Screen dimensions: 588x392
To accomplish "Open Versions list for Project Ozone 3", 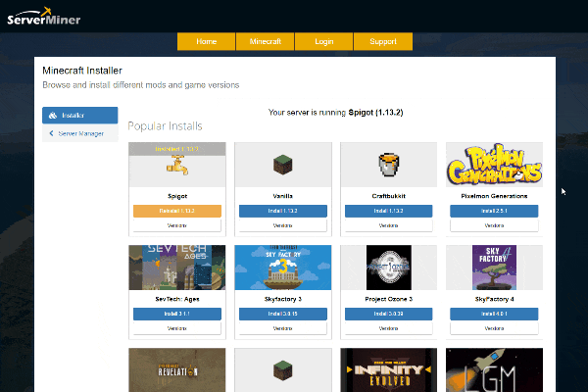I will pos(388,328).
